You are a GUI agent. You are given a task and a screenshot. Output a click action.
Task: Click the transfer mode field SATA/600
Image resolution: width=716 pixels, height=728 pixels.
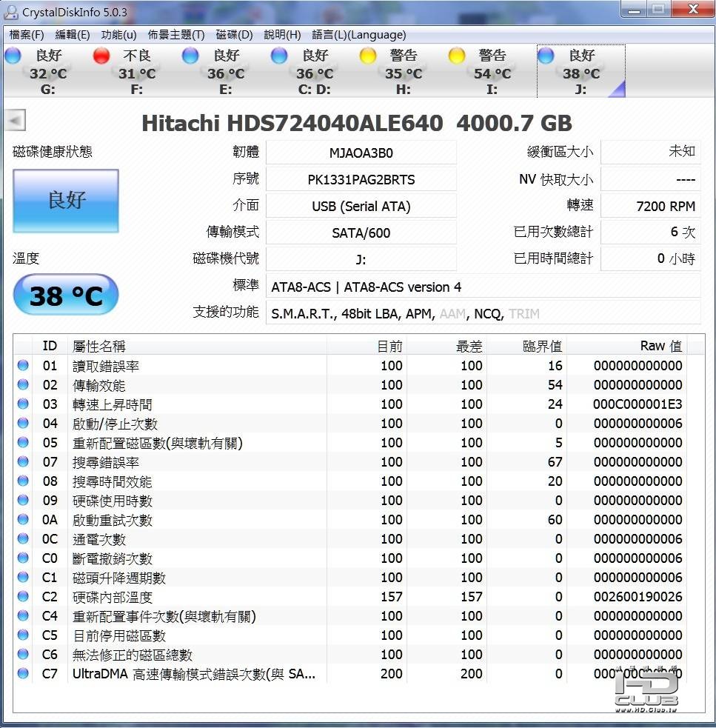tap(361, 233)
